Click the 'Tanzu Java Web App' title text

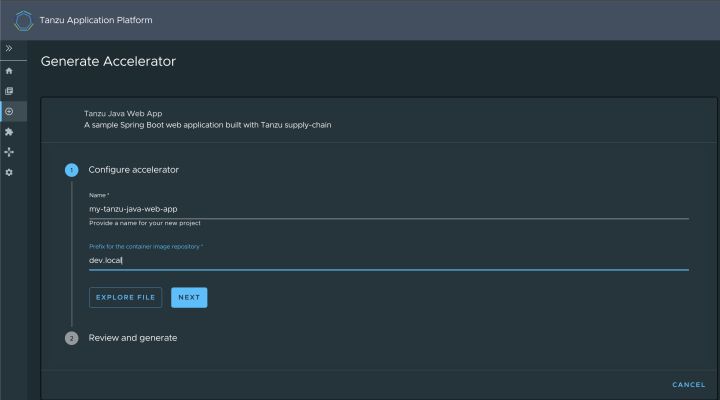pos(123,113)
